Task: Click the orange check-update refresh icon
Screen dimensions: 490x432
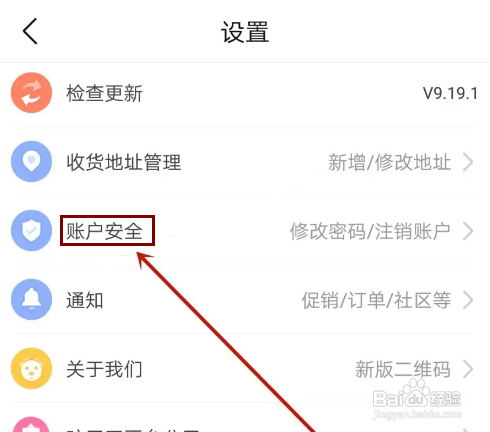Action: point(31,93)
